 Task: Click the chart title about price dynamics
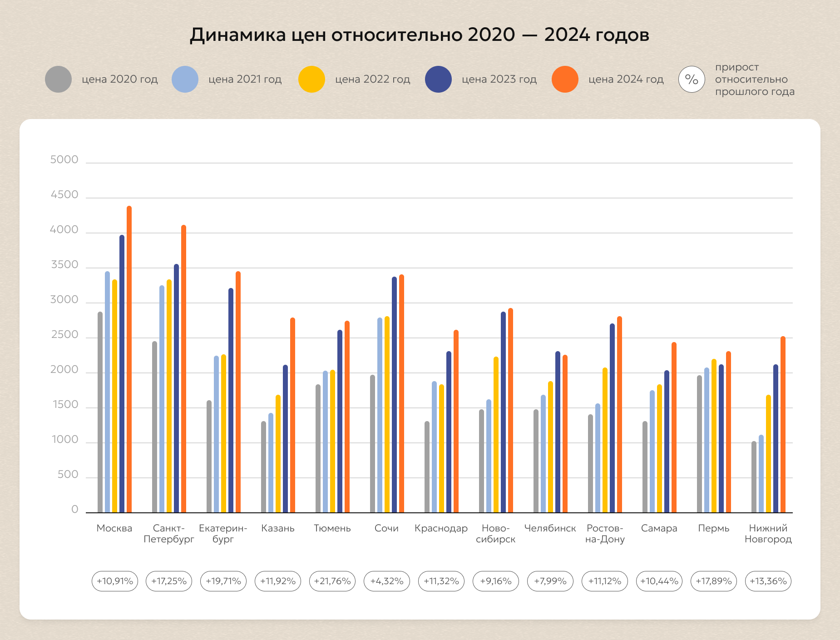pyautogui.click(x=420, y=35)
